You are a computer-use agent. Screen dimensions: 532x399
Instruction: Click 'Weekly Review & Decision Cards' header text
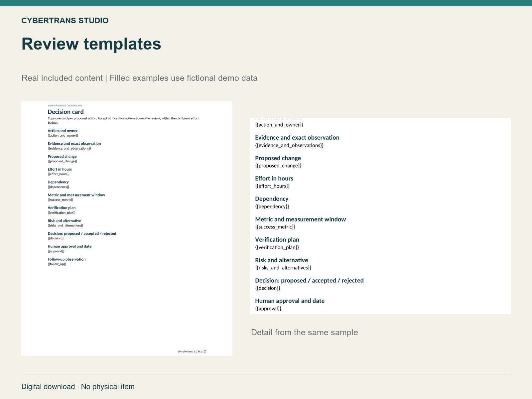pyautogui.click(x=65, y=105)
